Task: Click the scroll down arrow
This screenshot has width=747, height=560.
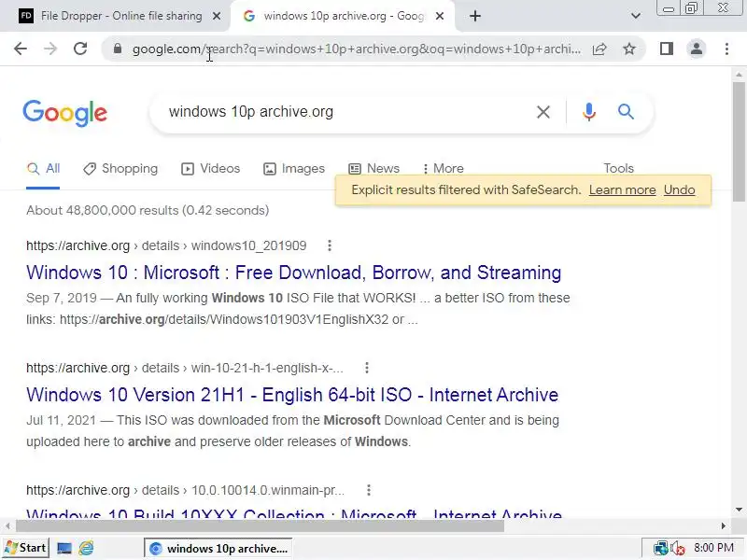Action: tap(739, 510)
